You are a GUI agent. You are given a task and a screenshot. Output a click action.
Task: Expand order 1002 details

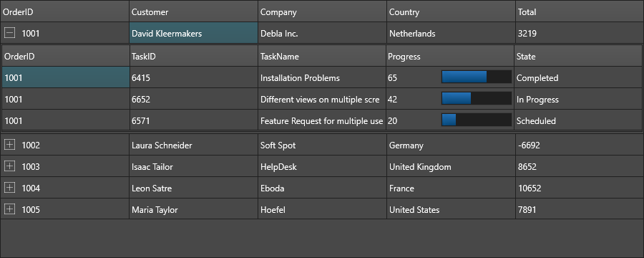click(x=9, y=145)
